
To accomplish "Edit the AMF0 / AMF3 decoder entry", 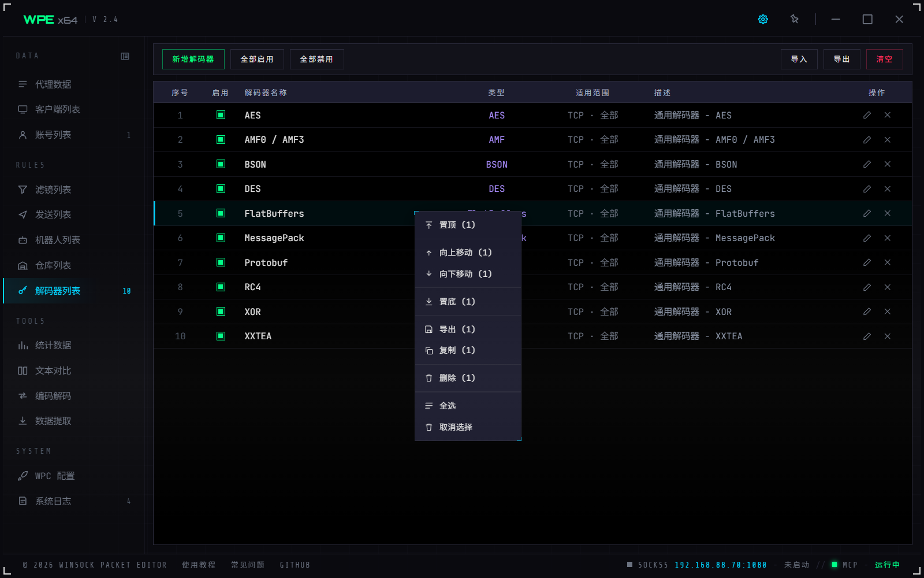I will [x=867, y=140].
